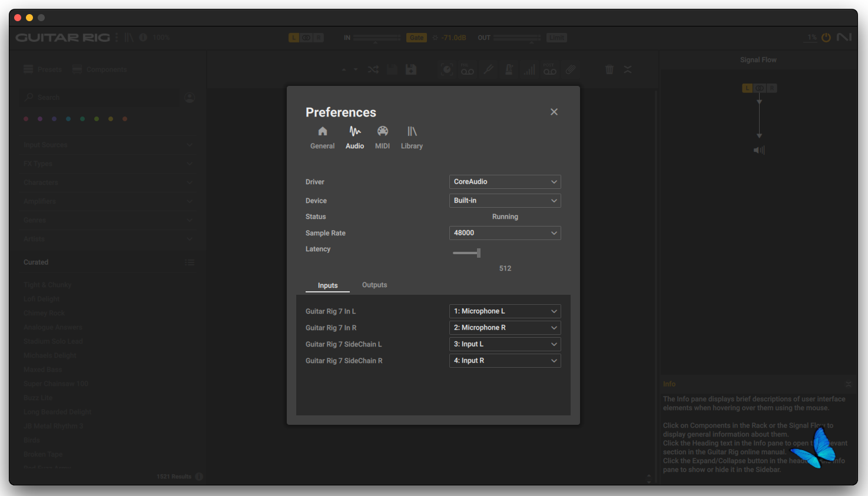The image size is (868, 496).
Task: Click the Search field in browser
Action: pos(99,97)
